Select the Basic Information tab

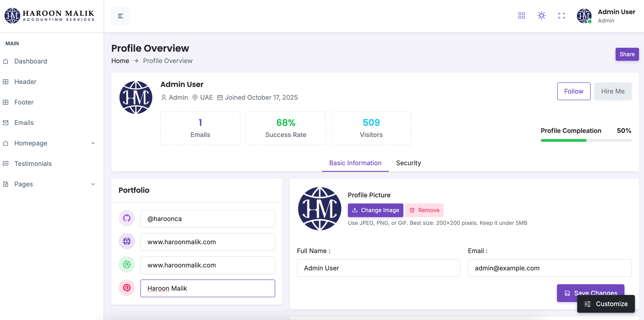coord(355,163)
